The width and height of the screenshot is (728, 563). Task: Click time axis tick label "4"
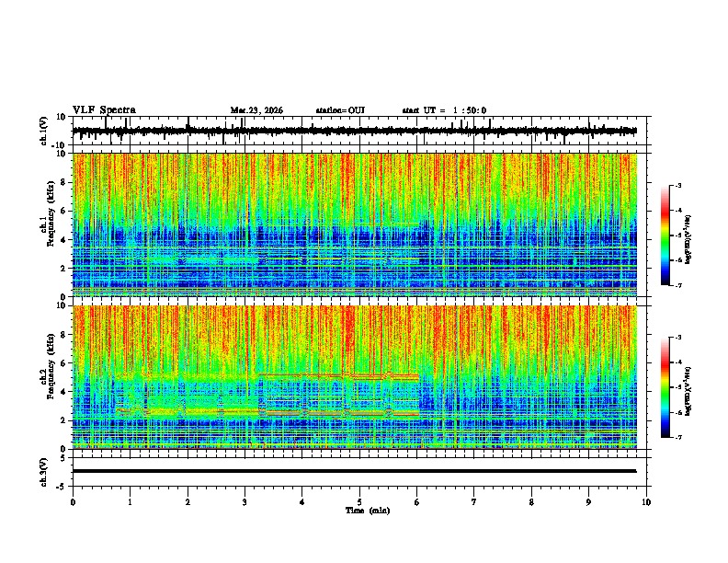302,502
